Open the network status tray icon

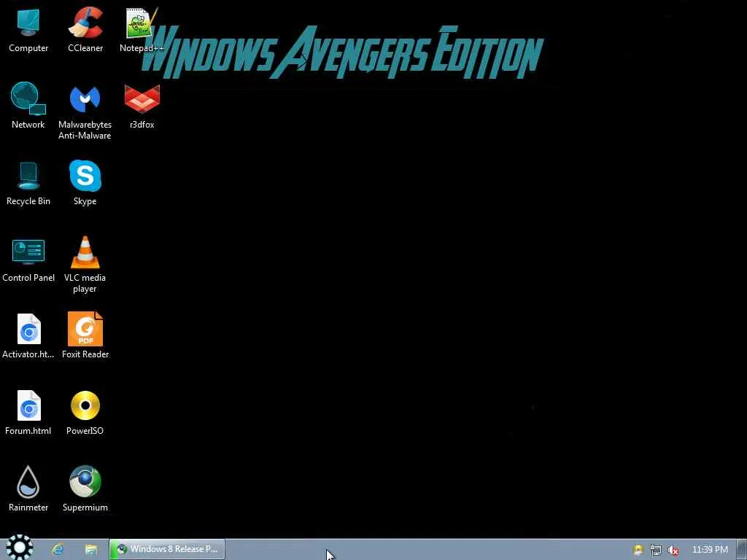pyautogui.click(x=656, y=550)
